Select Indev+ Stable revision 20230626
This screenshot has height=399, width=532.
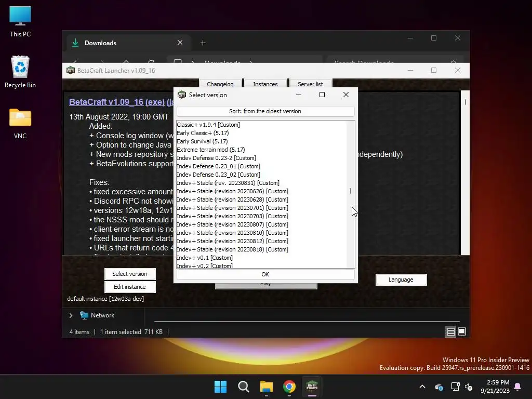point(232,191)
